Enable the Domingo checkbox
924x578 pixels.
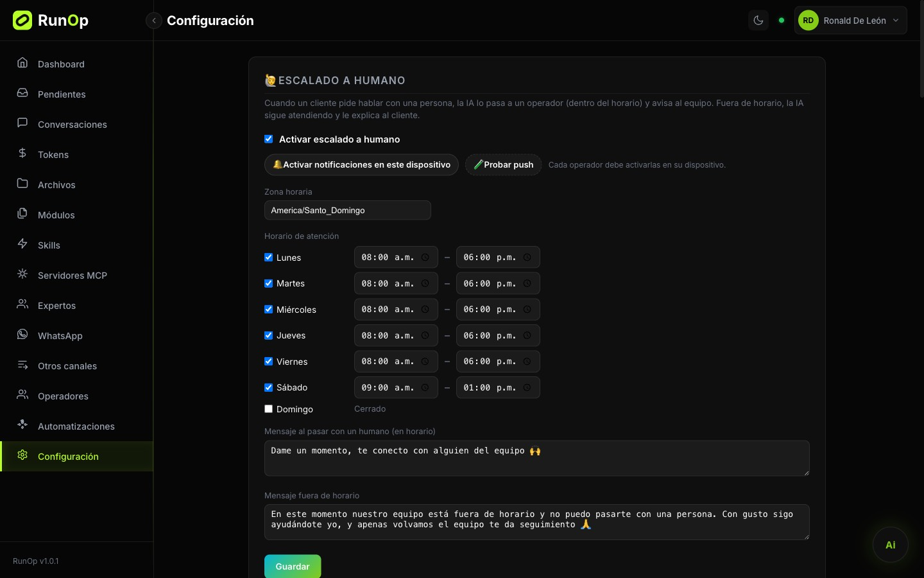pos(269,409)
